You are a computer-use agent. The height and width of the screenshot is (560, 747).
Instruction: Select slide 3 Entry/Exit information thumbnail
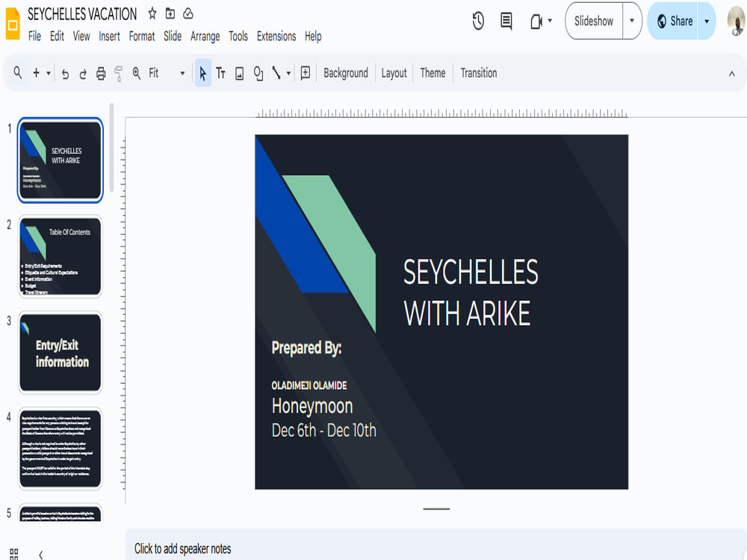coord(60,352)
